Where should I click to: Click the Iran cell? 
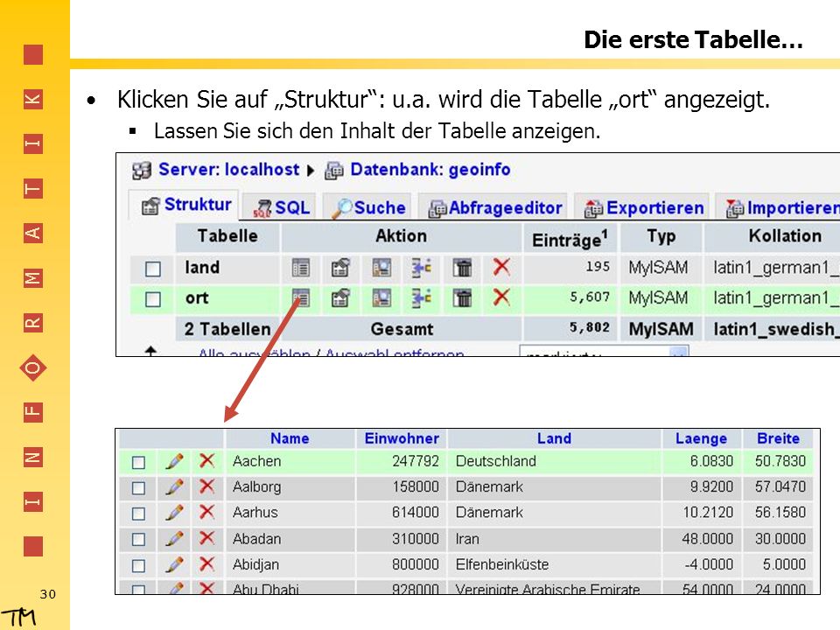[x=467, y=539]
